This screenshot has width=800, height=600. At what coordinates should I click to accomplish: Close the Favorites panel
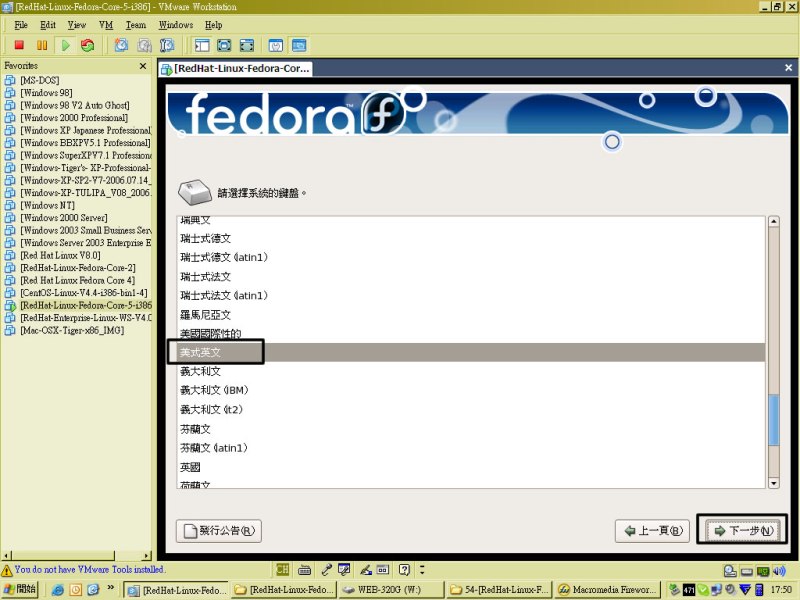pyautogui.click(x=143, y=66)
